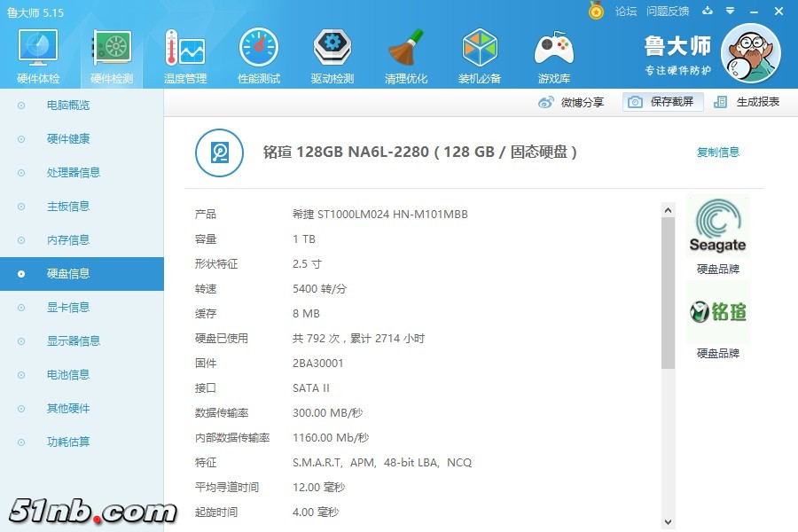Open 硬件体检 hardware checkup icon
The width and height of the screenshot is (798, 532).
38,55
